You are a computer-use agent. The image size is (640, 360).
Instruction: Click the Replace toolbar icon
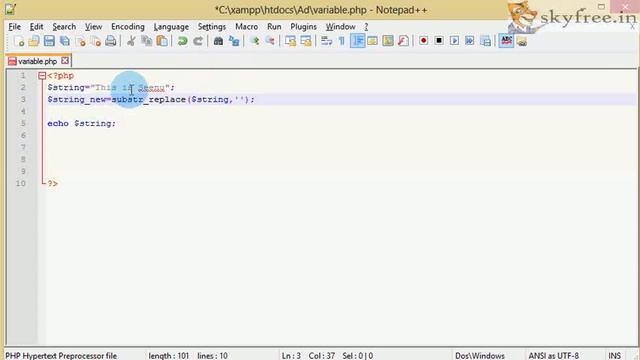click(234, 41)
